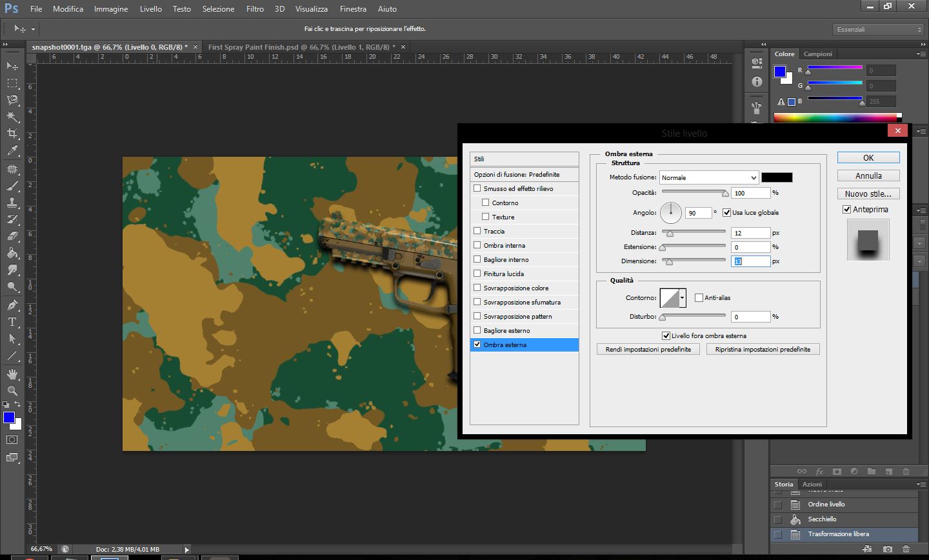Enable the Ombra interna checkbox
The width and height of the screenshot is (929, 560).
tap(477, 245)
